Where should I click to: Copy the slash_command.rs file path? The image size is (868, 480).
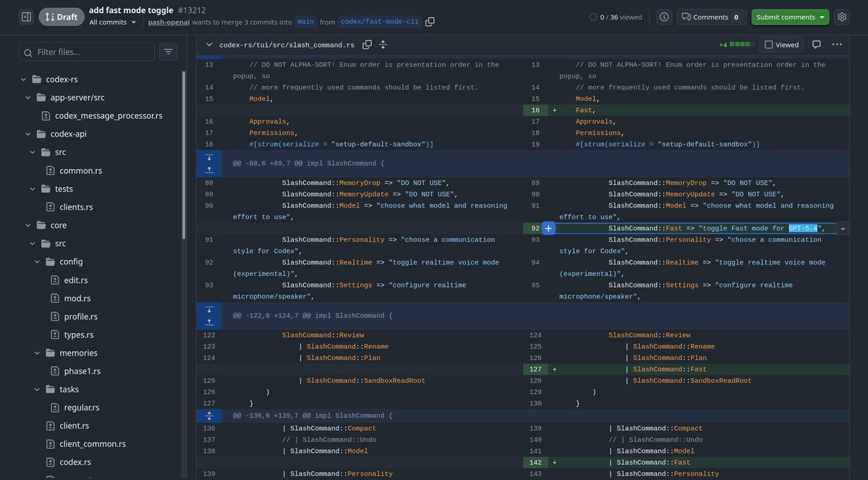pyautogui.click(x=367, y=45)
